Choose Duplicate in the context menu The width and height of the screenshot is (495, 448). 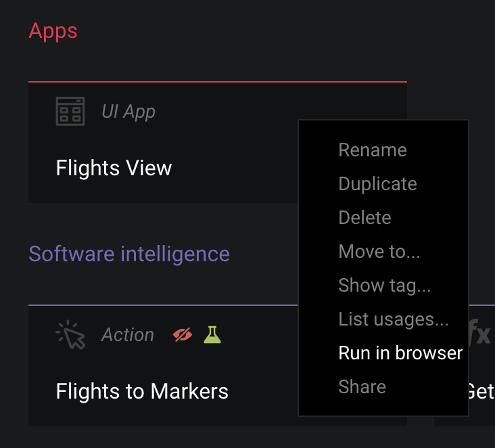pyautogui.click(x=377, y=184)
